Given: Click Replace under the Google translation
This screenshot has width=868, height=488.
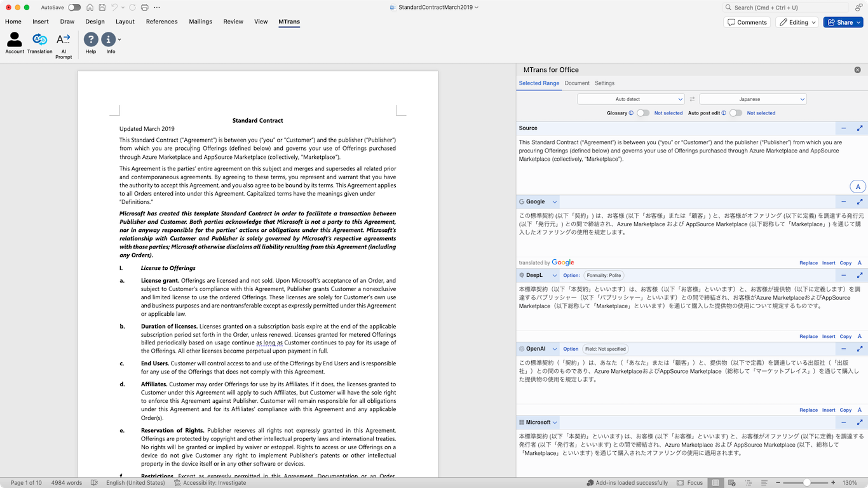Looking at the screenshot, I should (x=808, y=263).
